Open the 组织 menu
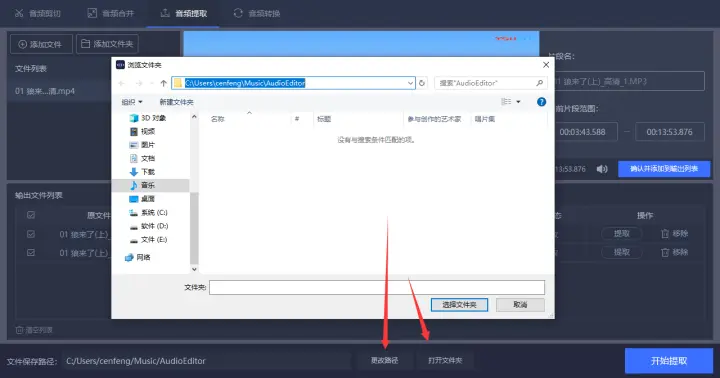Viewport: 720px width, 378px height. click(132, 102)
